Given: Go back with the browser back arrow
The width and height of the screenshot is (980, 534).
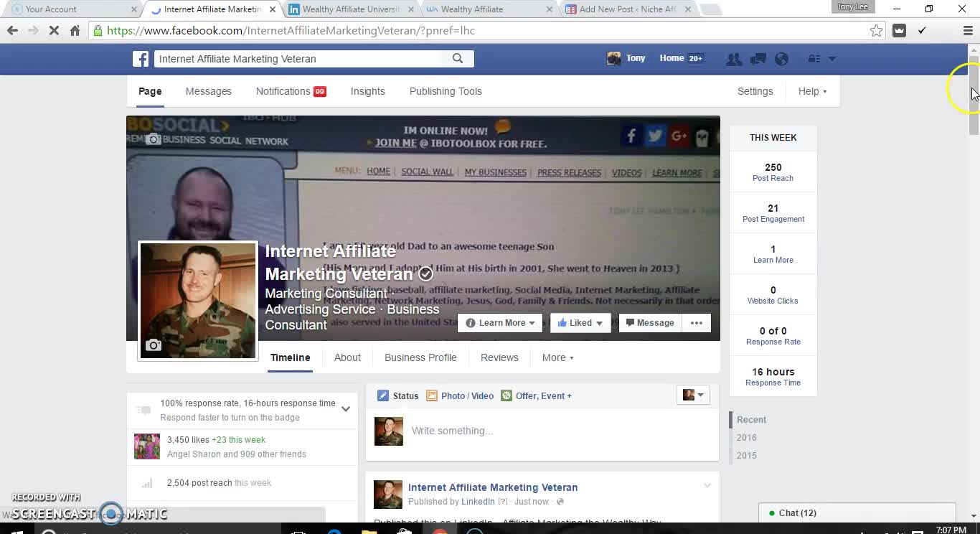Looking at the screenshot, I should pos(12,31).
